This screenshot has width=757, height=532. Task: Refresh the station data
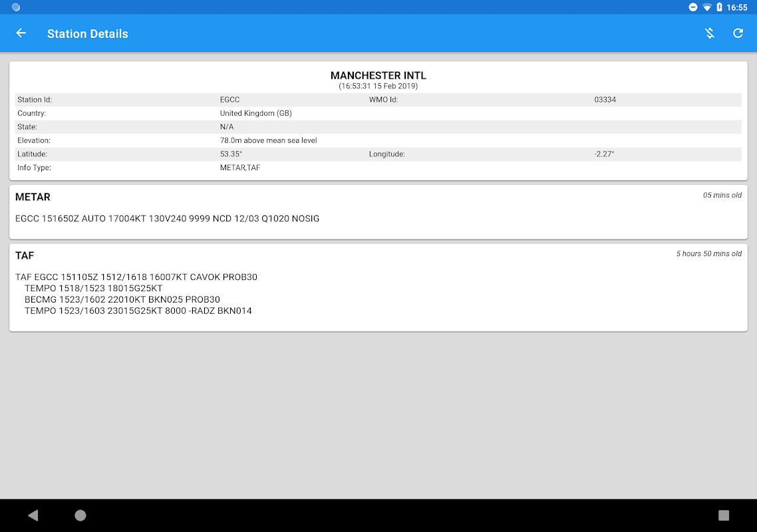click(x=738, y=33)
